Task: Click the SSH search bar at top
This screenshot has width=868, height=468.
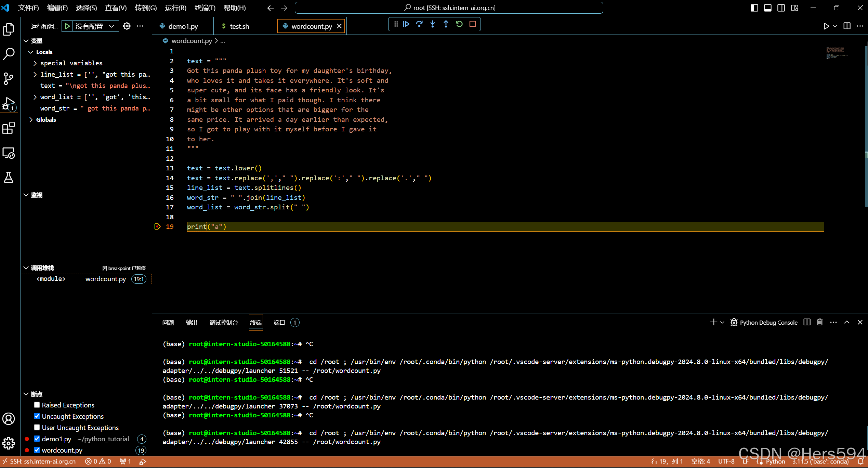Action: [449, 8]
